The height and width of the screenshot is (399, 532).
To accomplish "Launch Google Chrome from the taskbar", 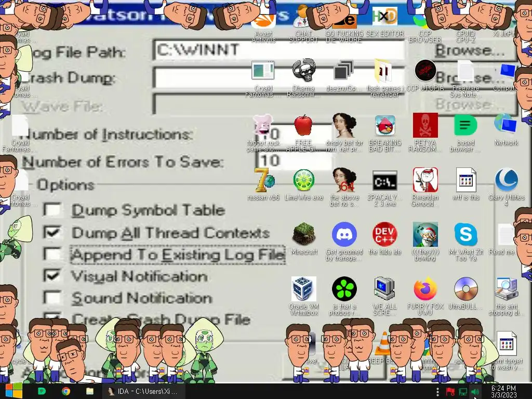I will pyautogui.click(x=66, y=391).
